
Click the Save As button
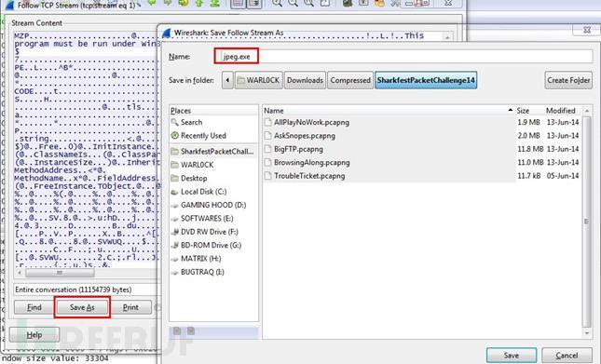[82, 307]
